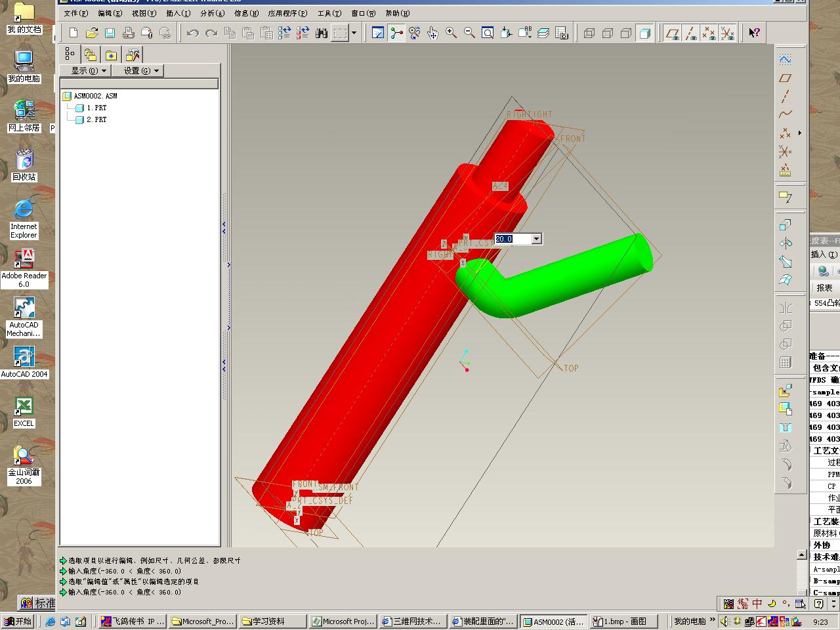Screen dimensions: 840x630
Task: Switch to no hidden display mode
Action: point(626,33)
